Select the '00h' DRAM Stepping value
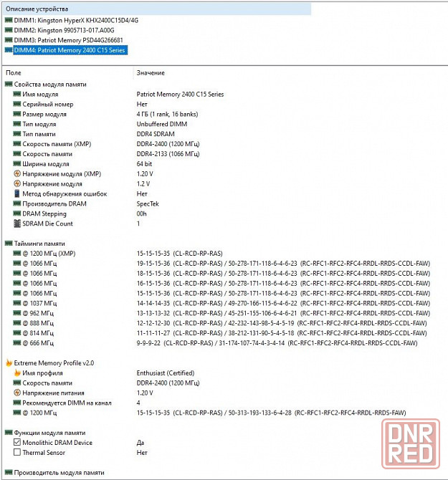Viewport: 448px width, 480px height. (141, 213)
